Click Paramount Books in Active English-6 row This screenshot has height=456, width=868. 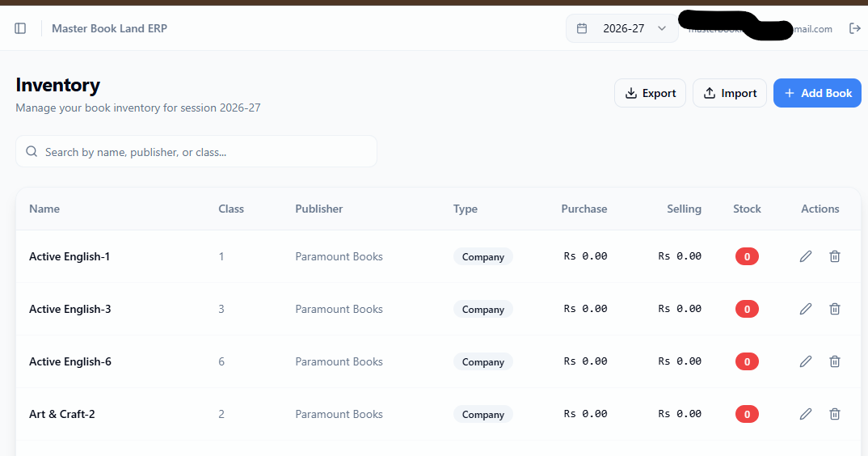point(339,361)
